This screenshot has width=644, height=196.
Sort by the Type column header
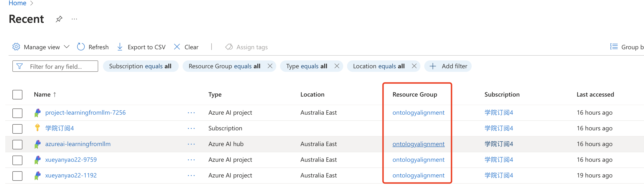pos(215,94)
